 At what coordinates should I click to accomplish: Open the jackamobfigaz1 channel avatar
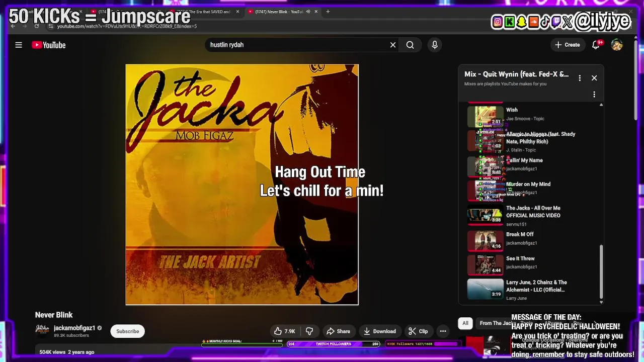[42, 329]
